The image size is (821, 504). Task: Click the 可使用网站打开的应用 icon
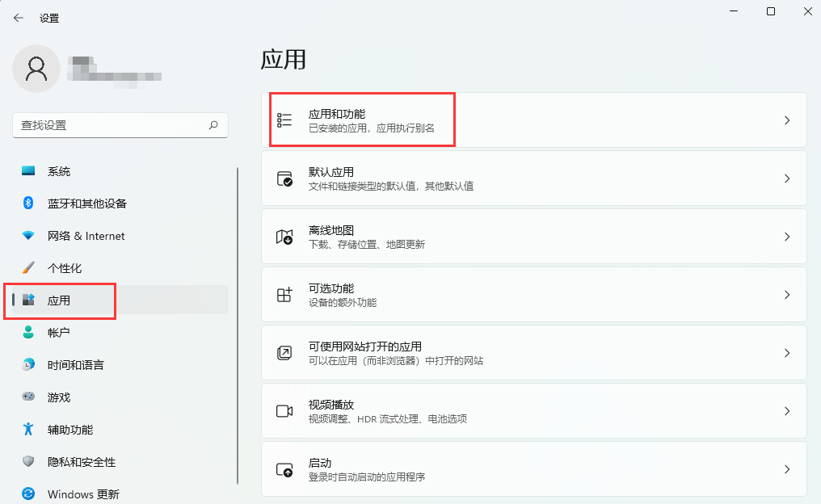(284, 353)
